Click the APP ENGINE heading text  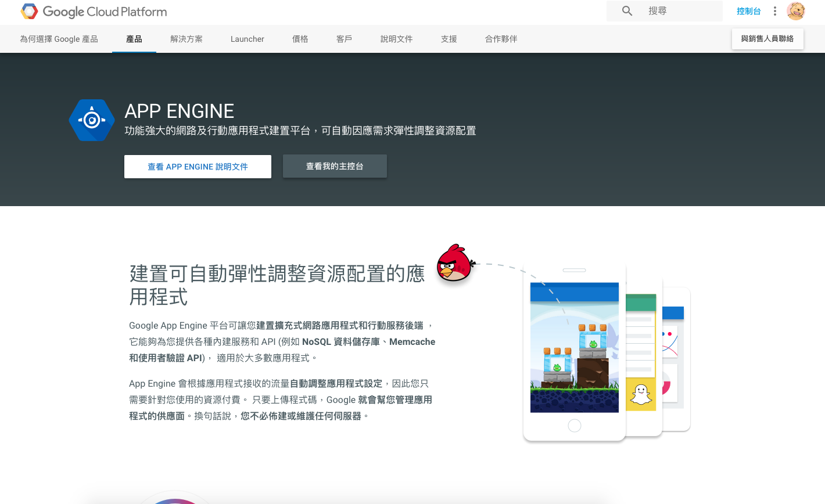[180, 111]
